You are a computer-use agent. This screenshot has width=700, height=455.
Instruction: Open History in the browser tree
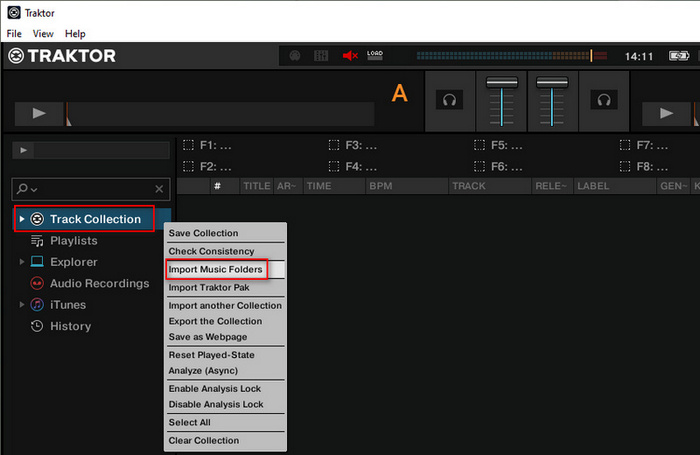pyautogui.click(x=71, y=326)
